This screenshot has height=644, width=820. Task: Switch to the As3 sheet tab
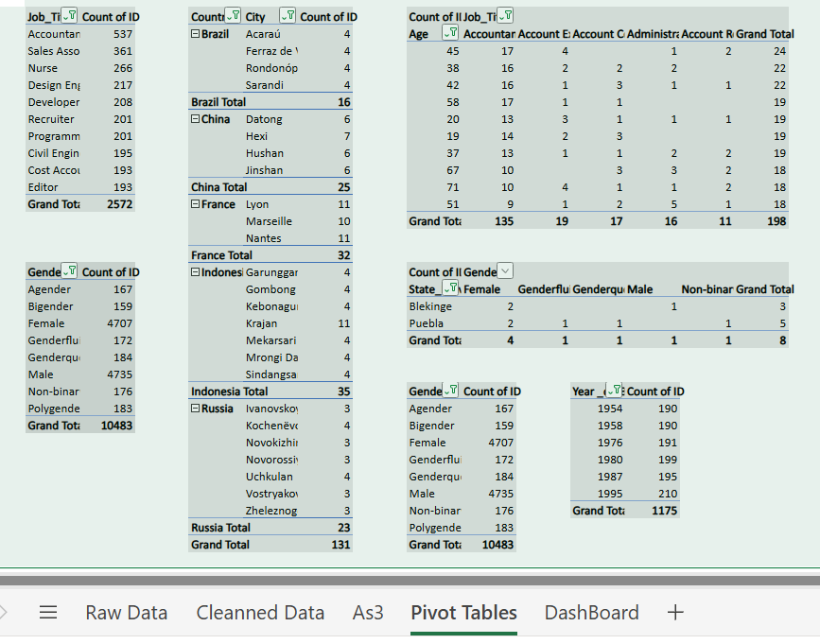(368, 613)
